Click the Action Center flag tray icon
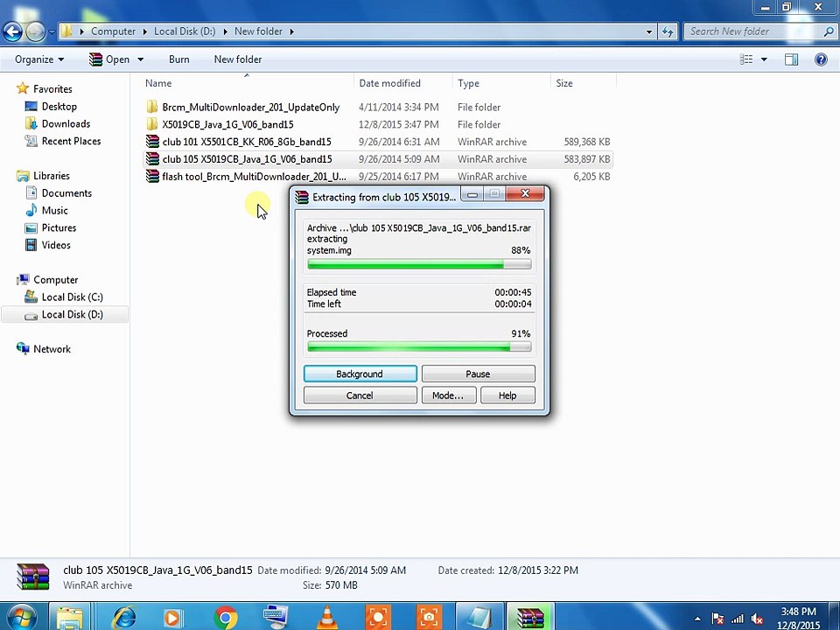The height and width of the screenshot is (630, 840). click(717, 619)
